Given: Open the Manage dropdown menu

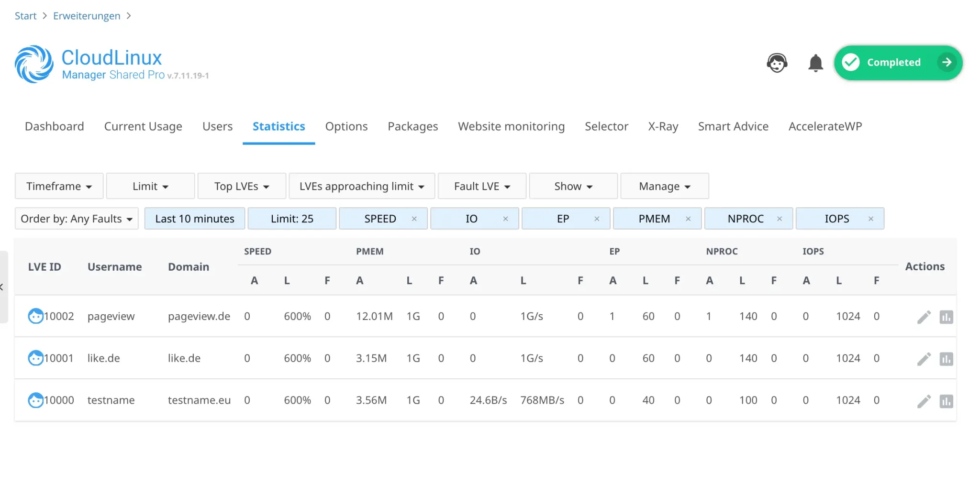Looking at the screenshot, I should (664, 186).
